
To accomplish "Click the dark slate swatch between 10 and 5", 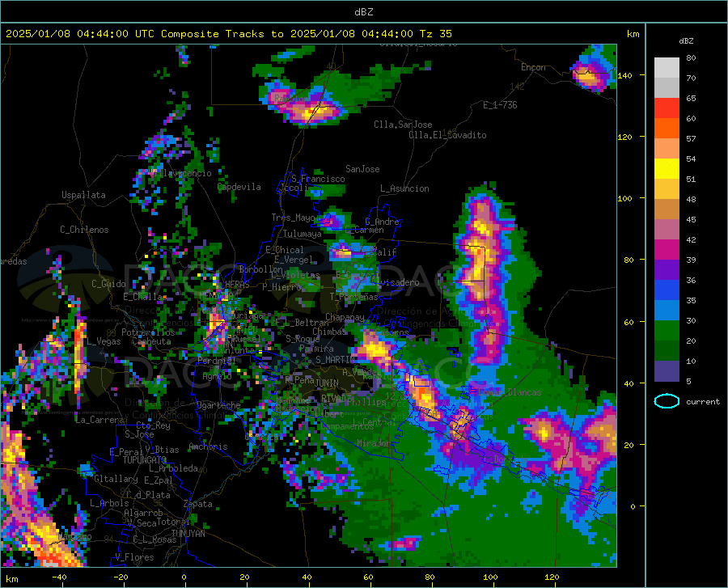I will coord(667,370).
